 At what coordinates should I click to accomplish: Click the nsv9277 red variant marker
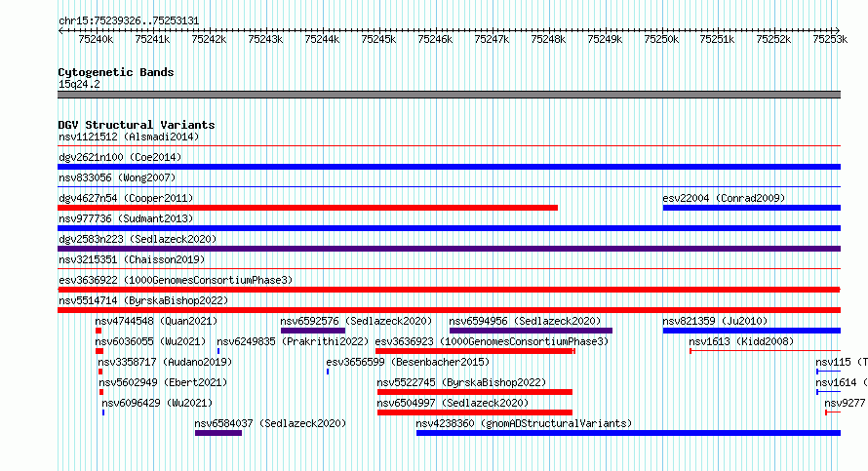point(833,412)
